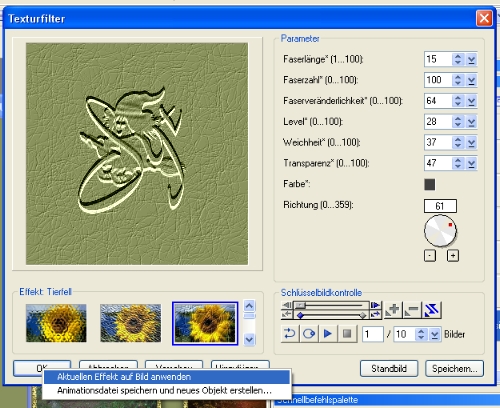
Task: Expand the Bilder frame count dropdown
Action: [434, 334]
